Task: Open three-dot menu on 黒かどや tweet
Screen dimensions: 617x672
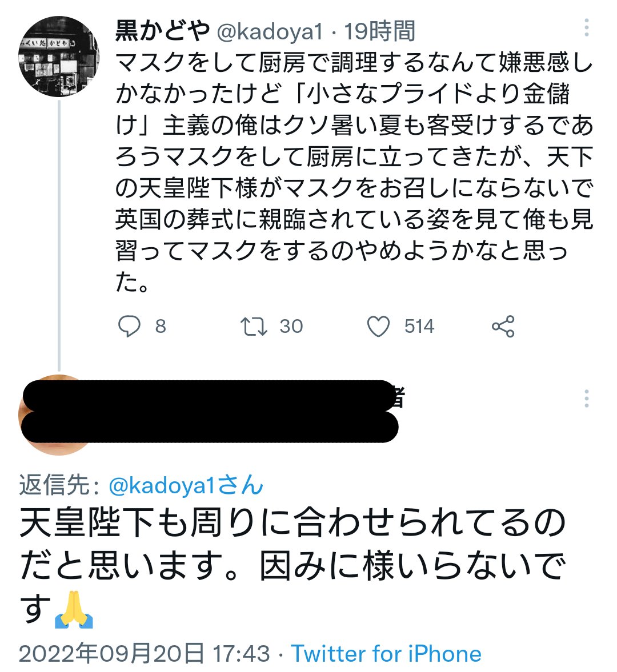Action: [587, 27]
